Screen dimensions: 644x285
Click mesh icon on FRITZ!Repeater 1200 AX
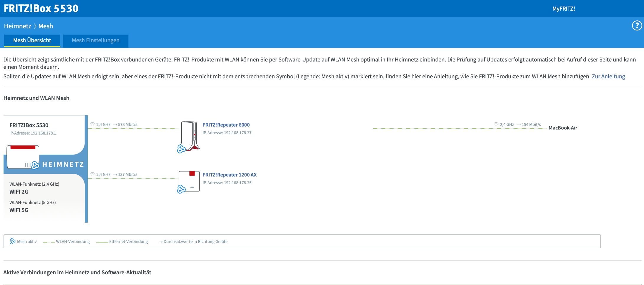[x=181, y=189]
